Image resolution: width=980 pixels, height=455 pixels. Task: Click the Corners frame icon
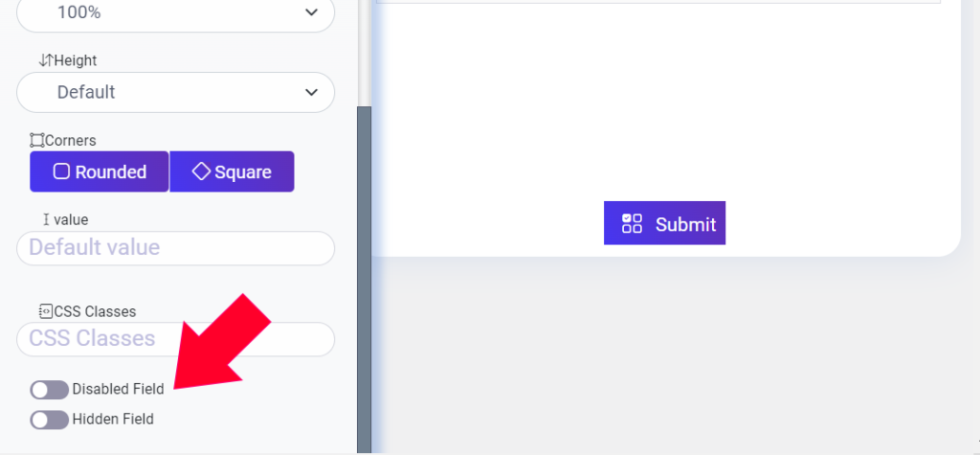tap(37, 140)
